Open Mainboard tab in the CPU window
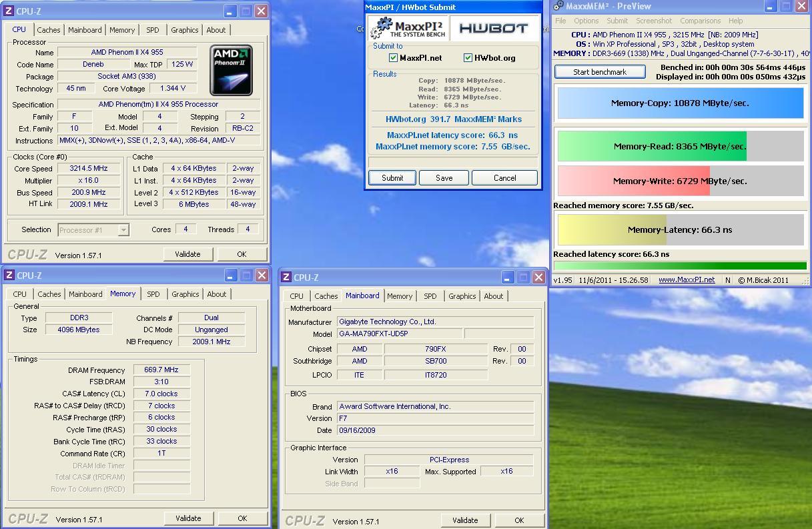The height and width of the screenshot is (529, 812). (85, 30)
